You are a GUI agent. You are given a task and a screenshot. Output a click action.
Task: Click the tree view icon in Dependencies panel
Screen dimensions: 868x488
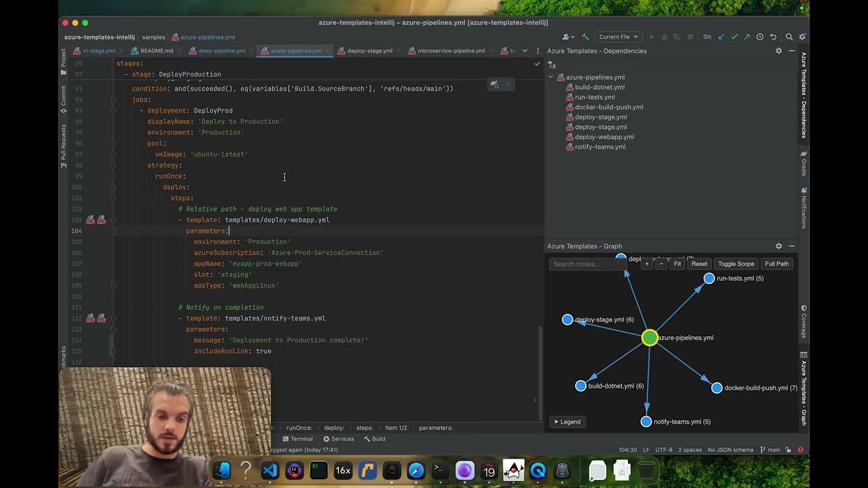click(x=552, y=65)
